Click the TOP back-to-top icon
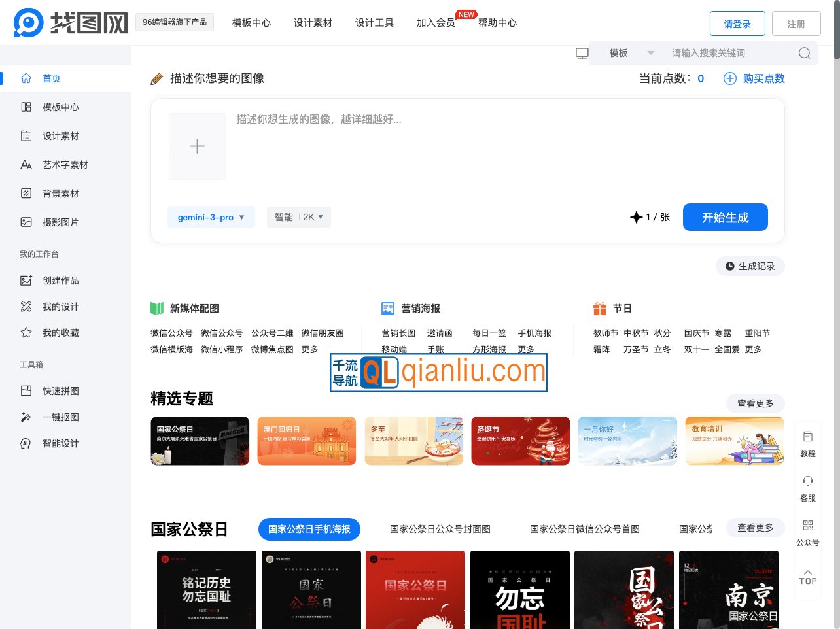The height and width of the screenshot is (629, 840). pyautogui.click(x=807, y=577)
